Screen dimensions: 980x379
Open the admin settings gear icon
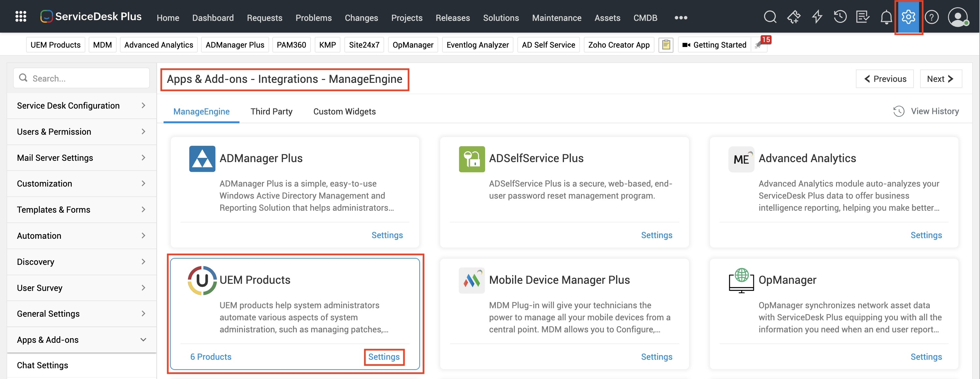[x=908, y=17]
